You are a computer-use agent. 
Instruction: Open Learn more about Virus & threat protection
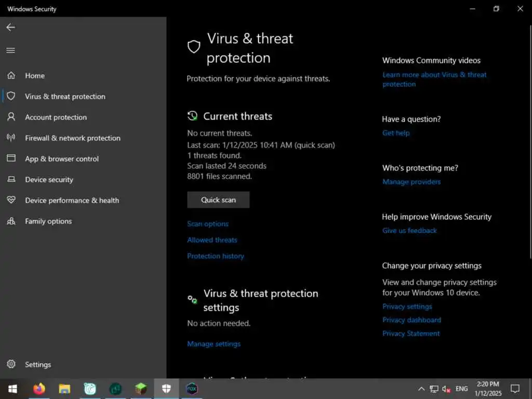pos(434,79)
